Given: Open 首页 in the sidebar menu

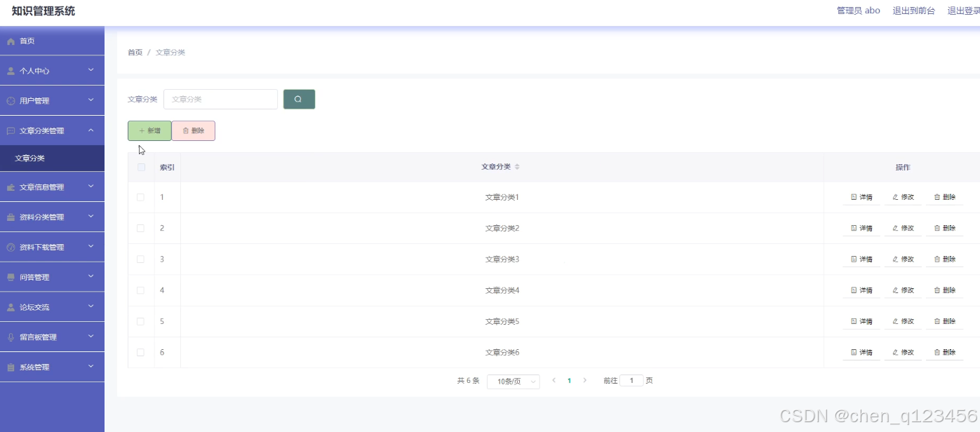Looking at the screenshot, I should [x=52, y=41].
